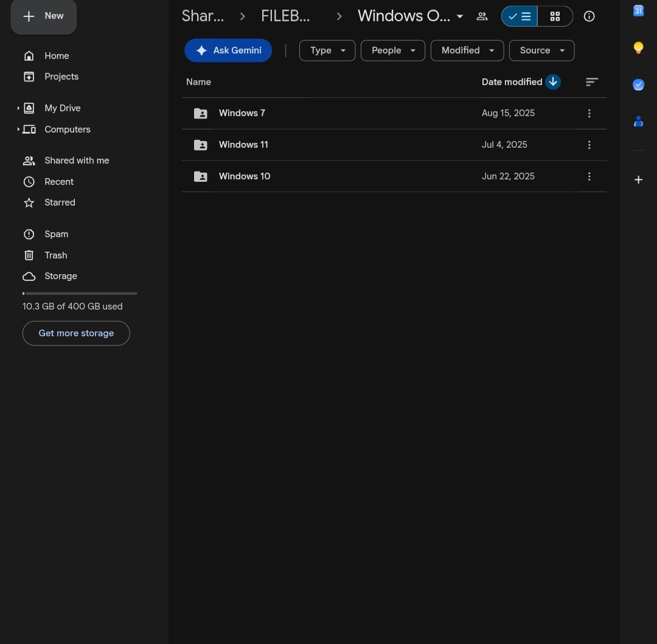Open the Source filter dropdown
Viewport: 657px width, 644px height.
542,50
